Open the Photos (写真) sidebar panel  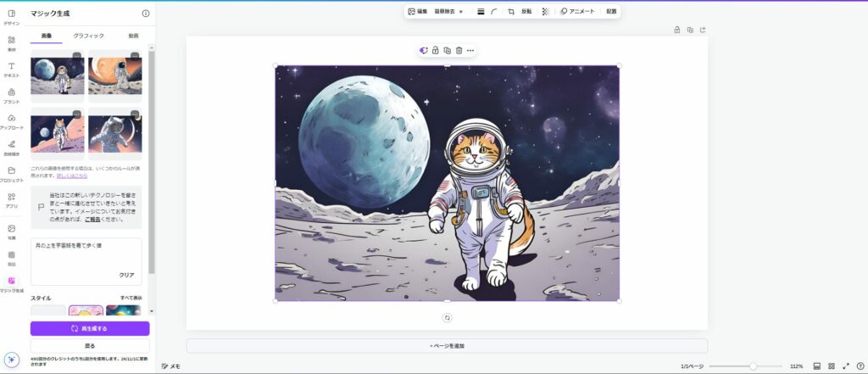(x=12, y=232)
